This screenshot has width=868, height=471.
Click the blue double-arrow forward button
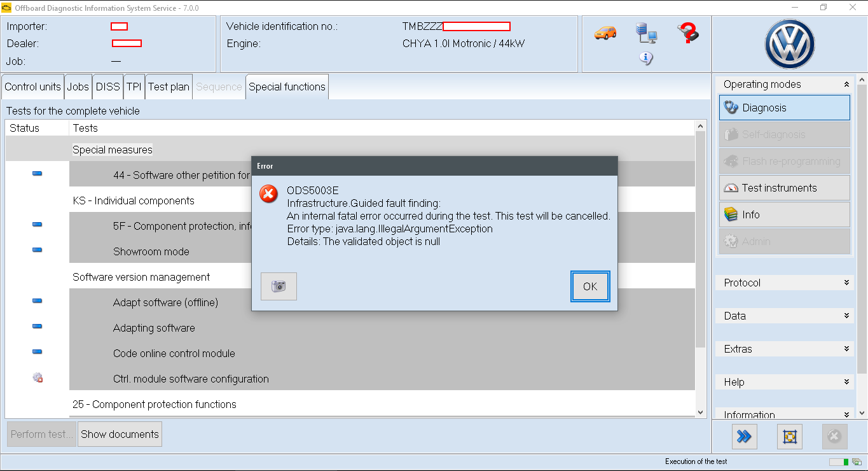744,437
